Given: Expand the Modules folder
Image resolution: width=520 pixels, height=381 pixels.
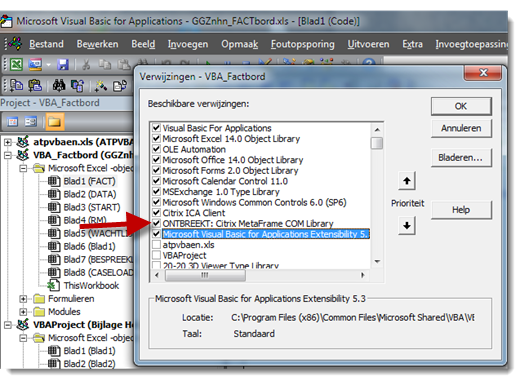Looking at the screenshot, I should point(23,312).
